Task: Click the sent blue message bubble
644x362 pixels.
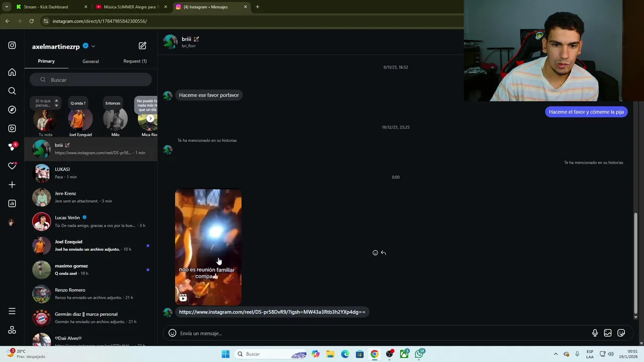Action: coord(586,112)
